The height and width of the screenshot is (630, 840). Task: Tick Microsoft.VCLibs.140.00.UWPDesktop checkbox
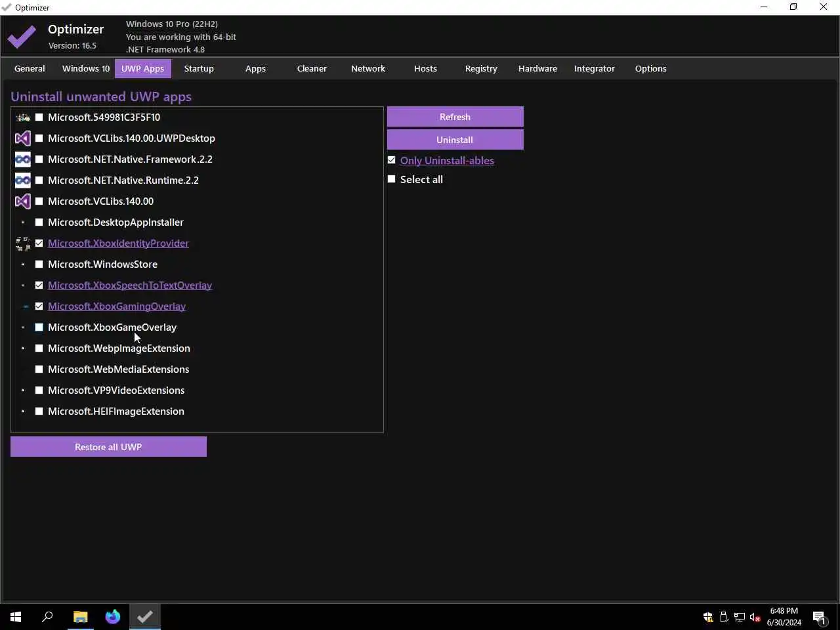39,138
